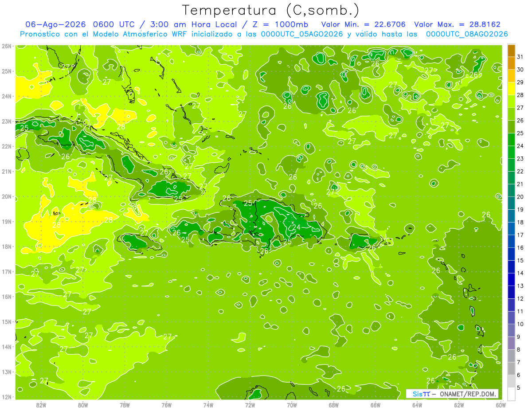The image size is (532, 411).
Task: Click the latitude axis label "25N"
Action: pyautogui.click(x=7, y=71)
